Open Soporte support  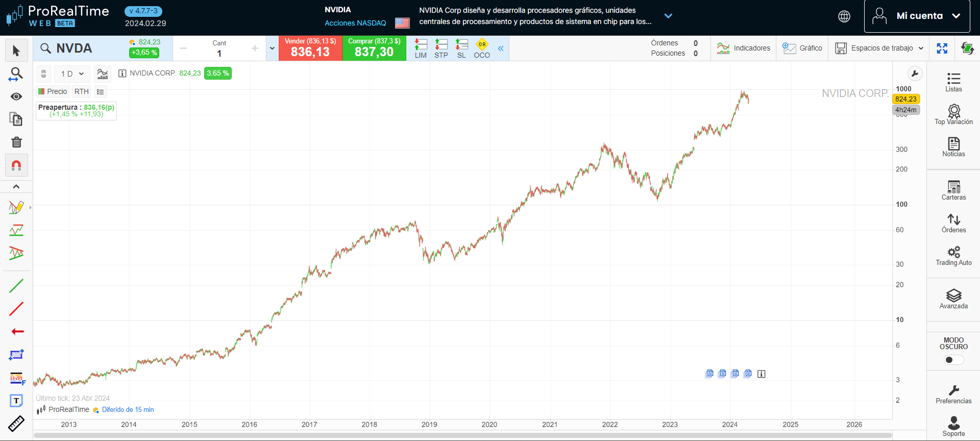tap(953, 427)
